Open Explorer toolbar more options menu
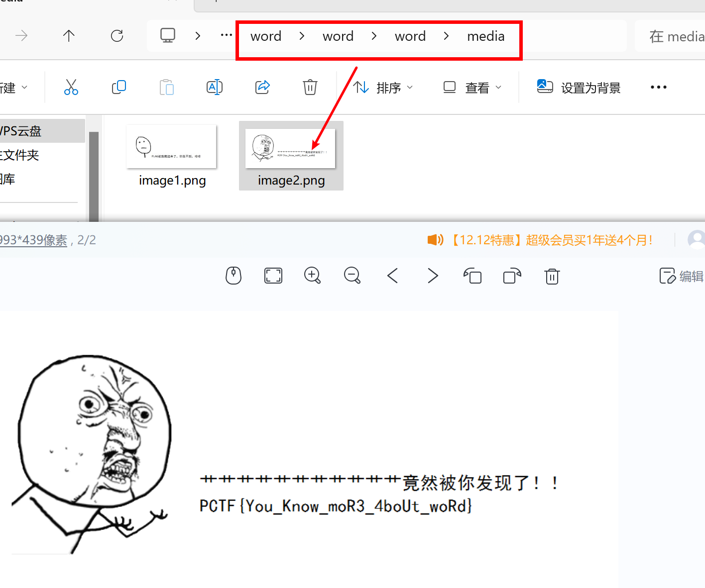 [658, 87]
